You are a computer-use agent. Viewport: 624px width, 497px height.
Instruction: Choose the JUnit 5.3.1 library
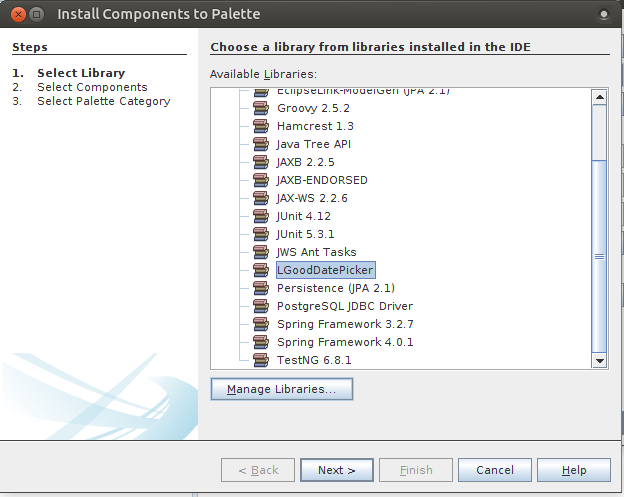coord(305,234)
